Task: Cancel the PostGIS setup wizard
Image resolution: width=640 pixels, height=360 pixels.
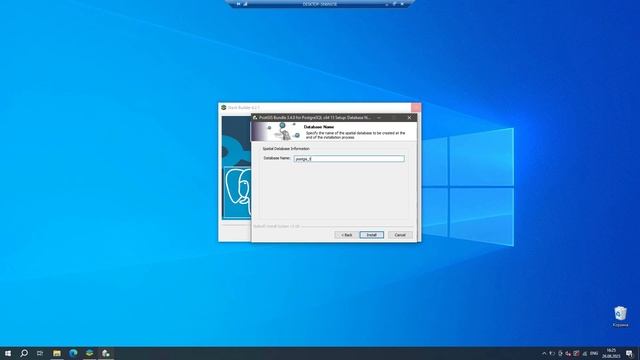Action: (x=400, y=235)
